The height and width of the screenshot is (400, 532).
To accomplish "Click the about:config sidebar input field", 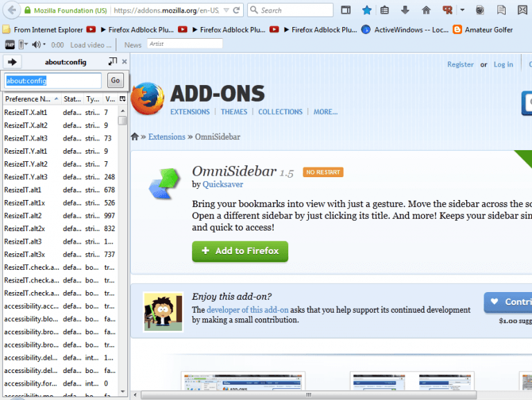I will tap(53, 80).
